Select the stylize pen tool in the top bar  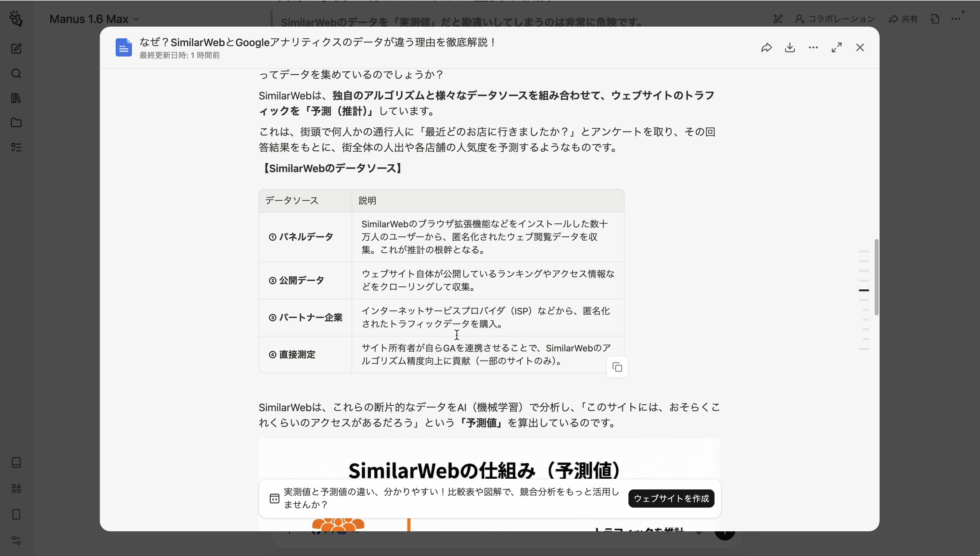coord(778,18)
